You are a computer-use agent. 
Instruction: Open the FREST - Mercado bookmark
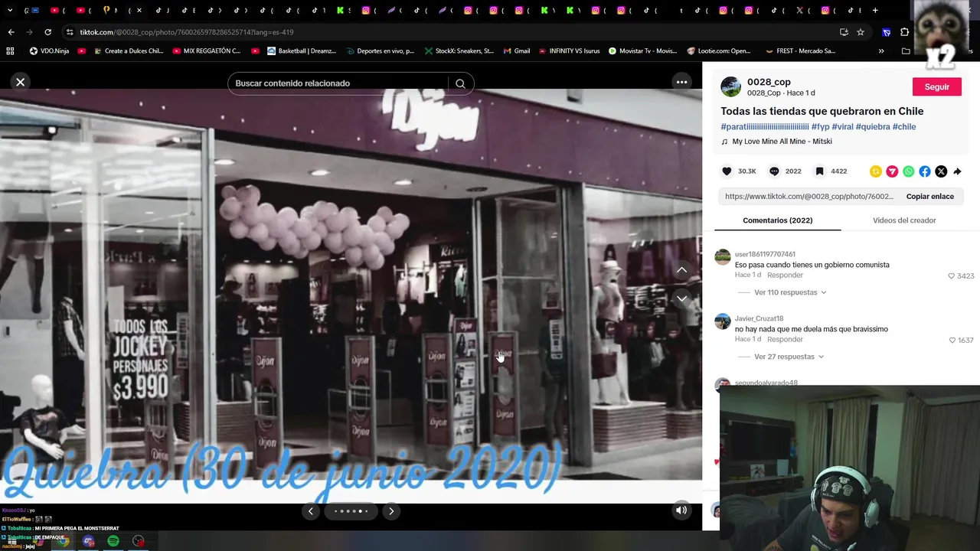pos(800,51)
